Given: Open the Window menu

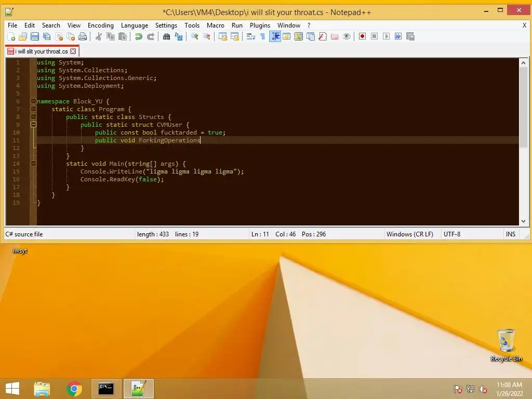Looking at the screenshot, I should click(289, 25).
